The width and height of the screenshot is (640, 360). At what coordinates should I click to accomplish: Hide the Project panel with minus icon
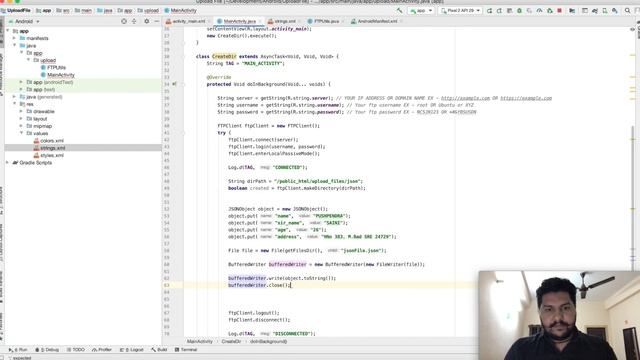[157, 21]
